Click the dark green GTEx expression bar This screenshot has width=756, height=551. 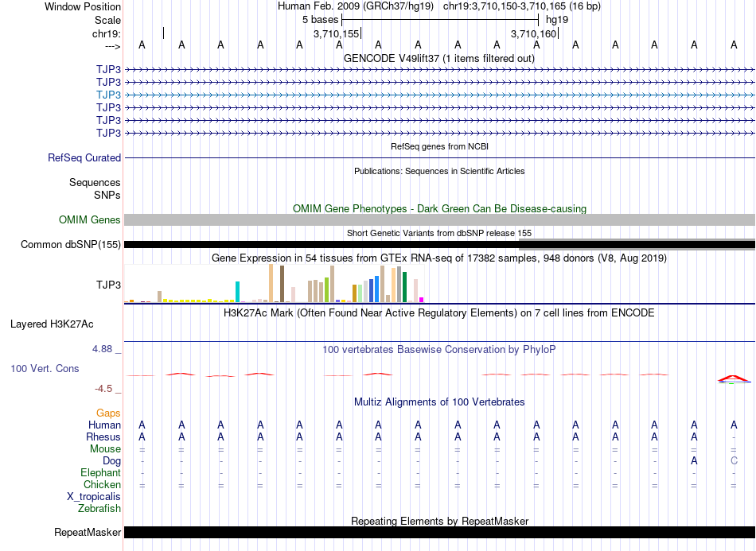[x=405, y=287]
